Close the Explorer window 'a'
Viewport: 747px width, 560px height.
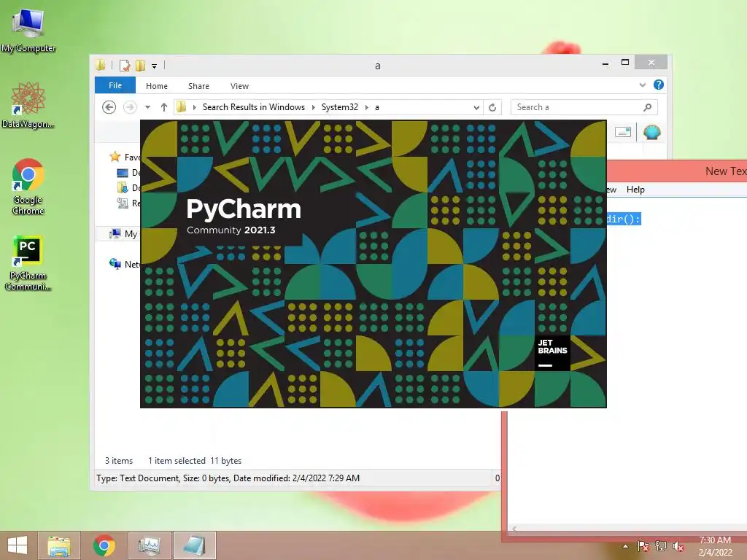coord(651,63)
